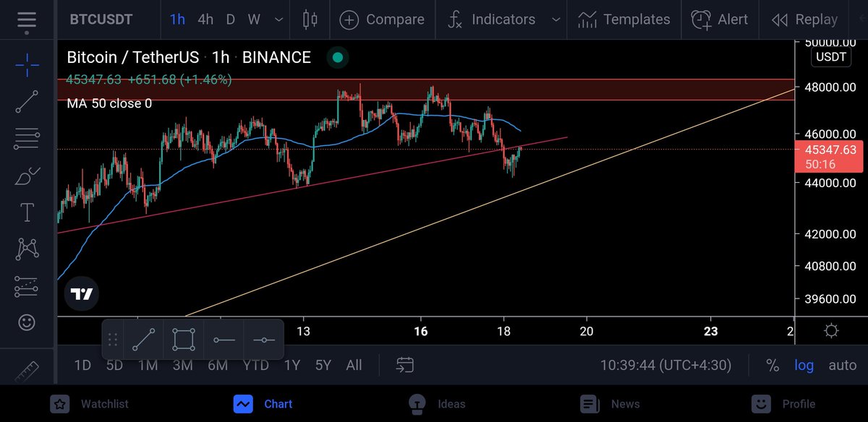Screen dimensions: 868x422
Task: Toggle auto scale mode
Action: [x=842, y=365]
